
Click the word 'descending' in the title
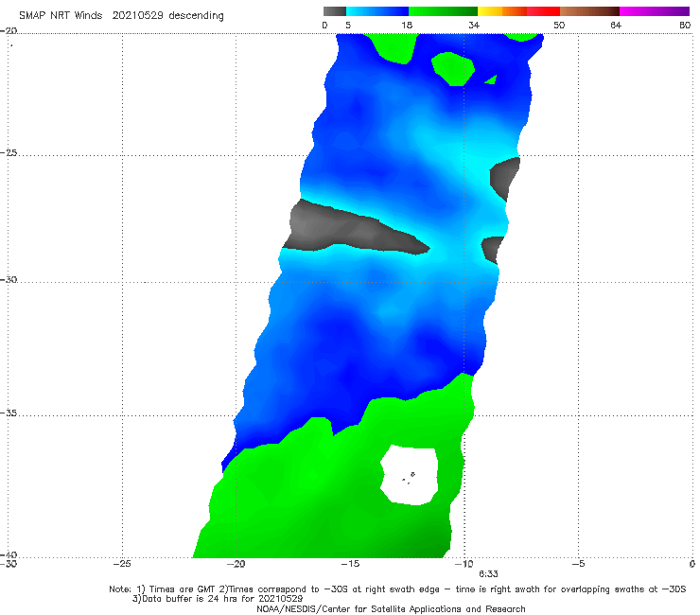197,16
